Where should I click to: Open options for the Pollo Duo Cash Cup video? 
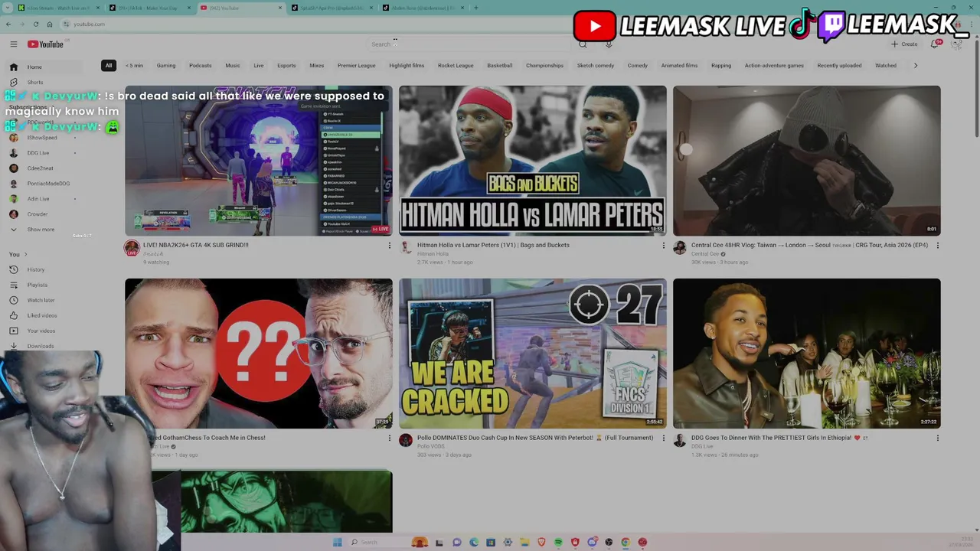coord(663,439)
